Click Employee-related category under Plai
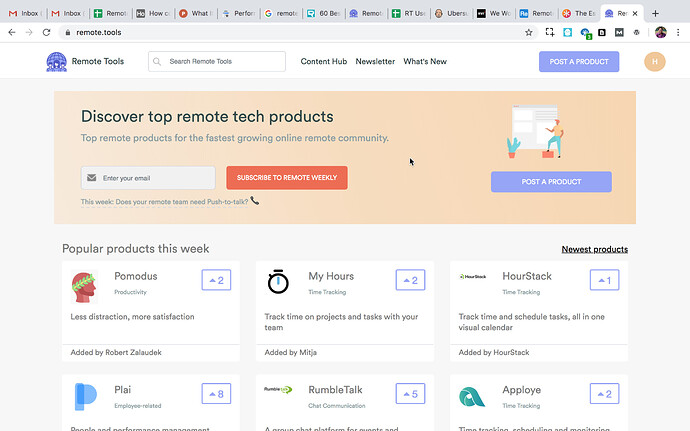 tap(138, 405)
